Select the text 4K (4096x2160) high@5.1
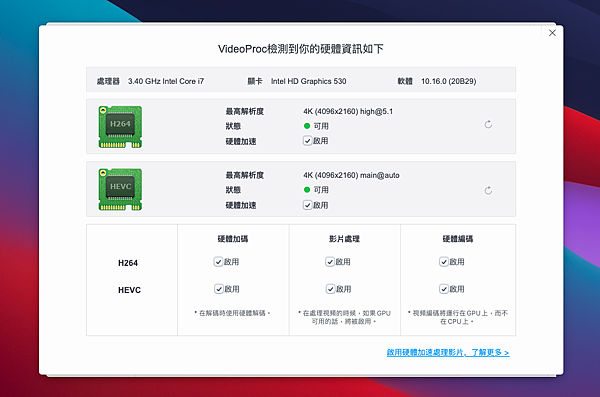 348,111
